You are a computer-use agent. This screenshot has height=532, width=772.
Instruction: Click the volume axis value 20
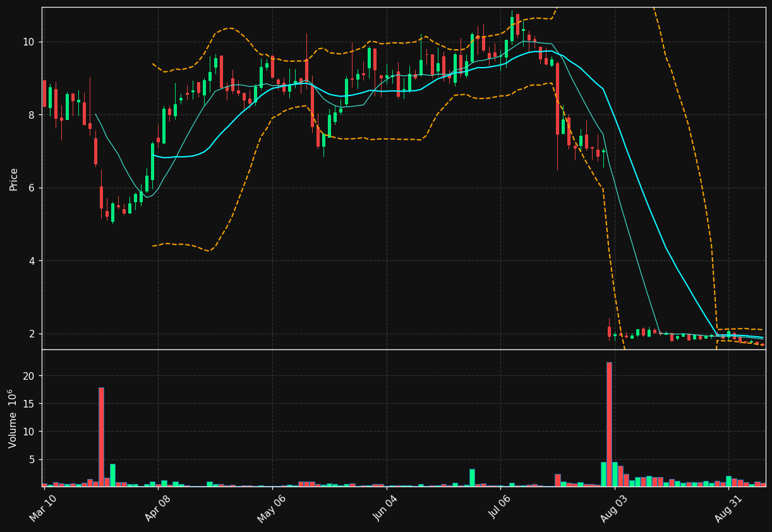coord(30,376)
